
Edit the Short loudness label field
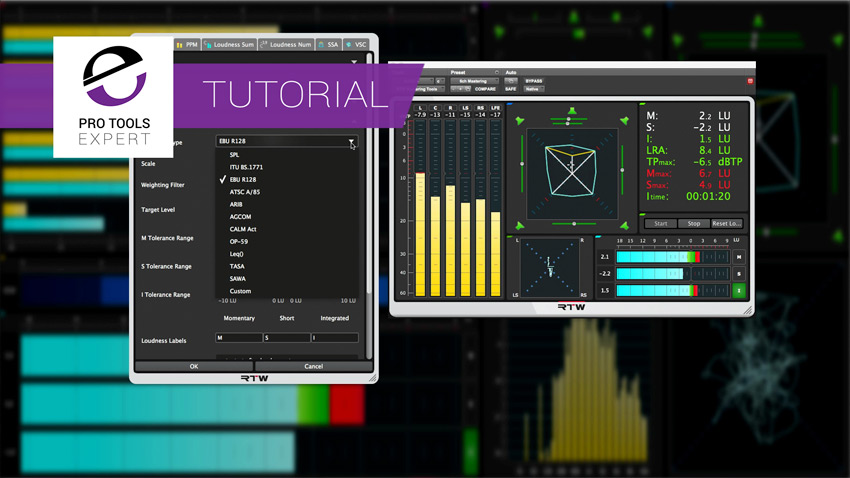pyautogui.click(x=287, y=338)
